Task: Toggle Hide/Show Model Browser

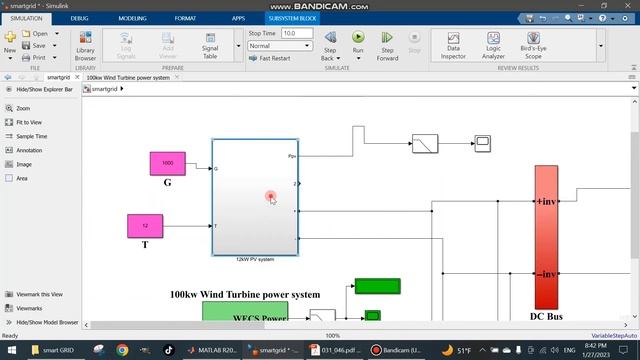Action: coord(42,322)
